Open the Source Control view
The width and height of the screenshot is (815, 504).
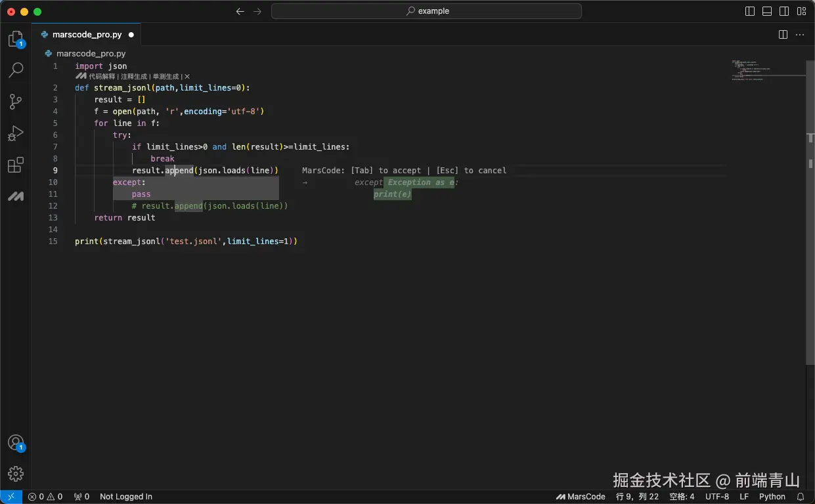(16, 102)
